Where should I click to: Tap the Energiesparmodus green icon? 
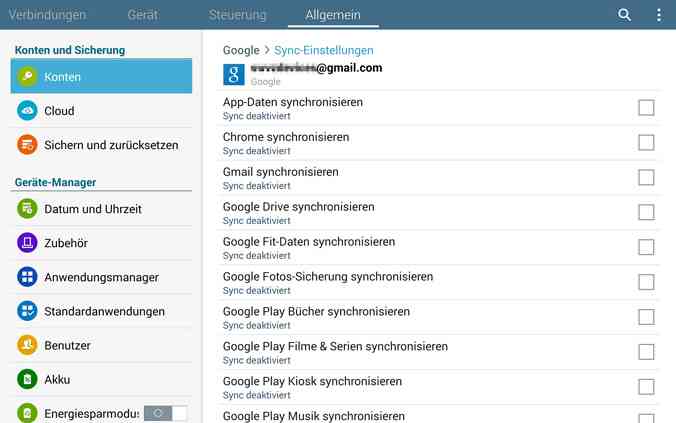coord(27,413)
